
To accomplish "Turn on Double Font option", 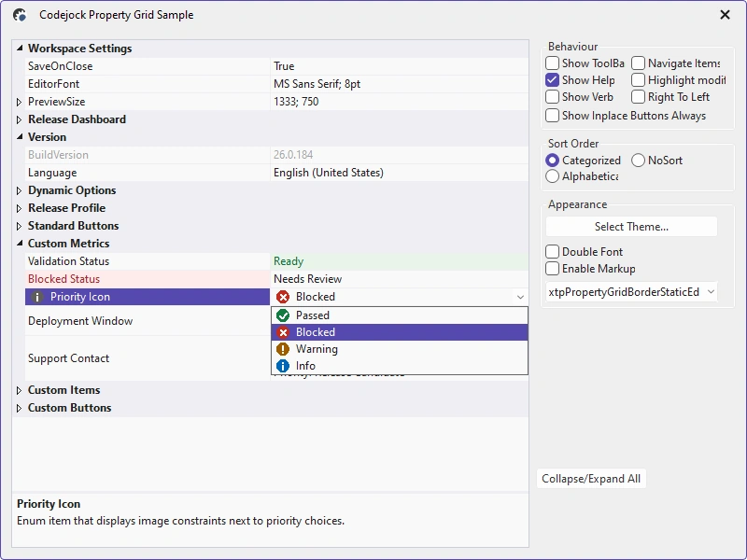I will (x=552, y=251).
